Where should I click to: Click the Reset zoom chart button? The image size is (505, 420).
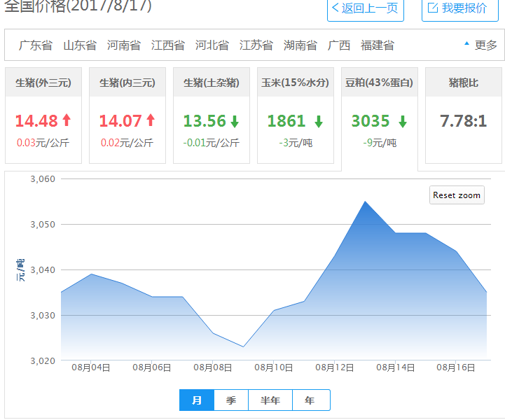457,195
